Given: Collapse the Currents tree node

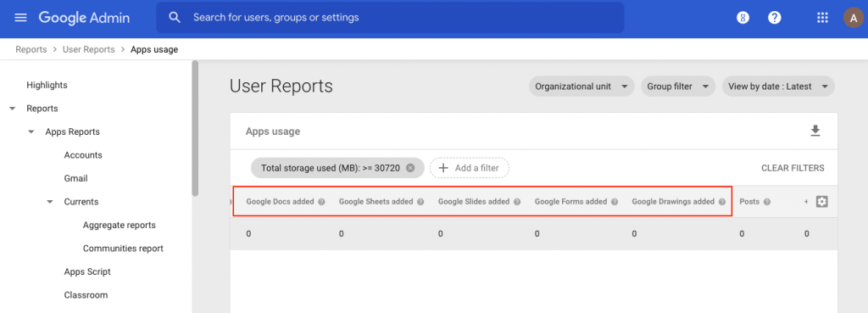Looking at the screenshot, I should pyautogui.click(x=50, y=202).
